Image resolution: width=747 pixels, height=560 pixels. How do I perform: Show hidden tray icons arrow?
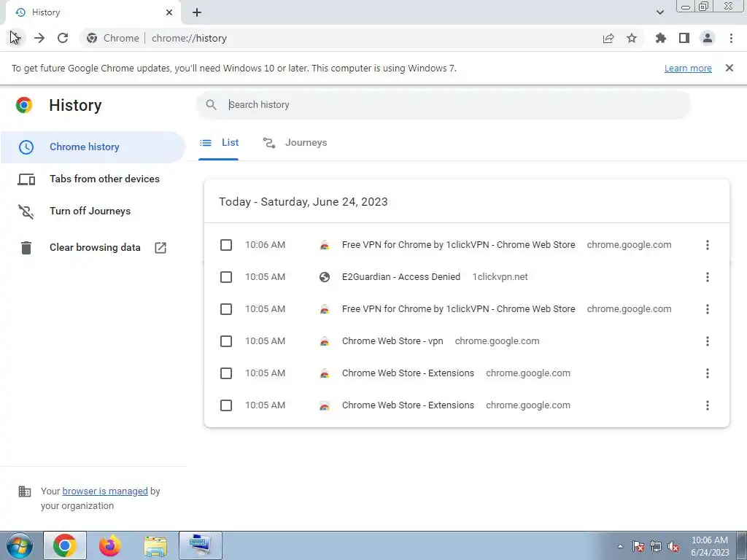tap(620, 546)
